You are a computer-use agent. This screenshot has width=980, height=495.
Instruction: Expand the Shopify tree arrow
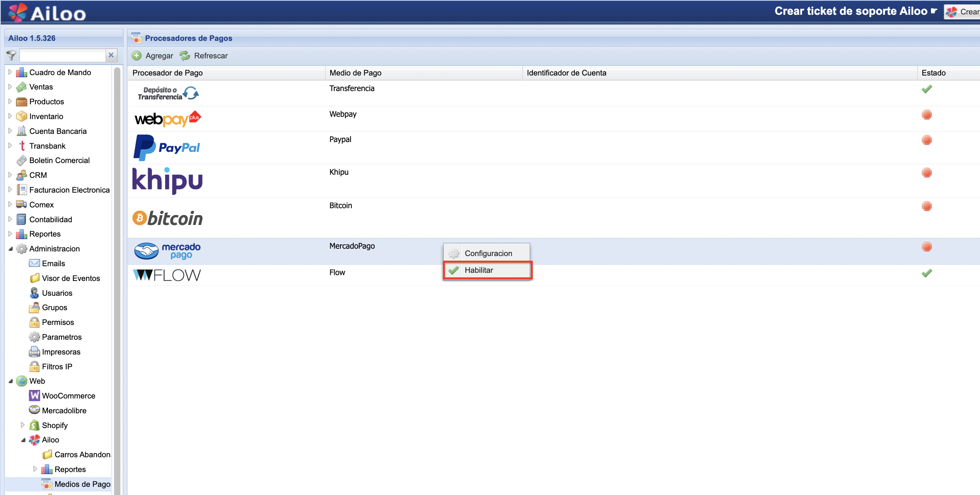tap(23, 425)
